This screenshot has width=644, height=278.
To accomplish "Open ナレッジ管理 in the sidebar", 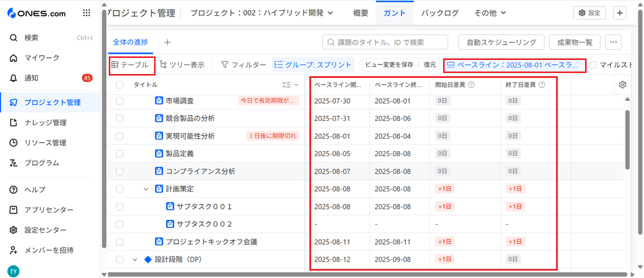I will (x=50, y=123).
